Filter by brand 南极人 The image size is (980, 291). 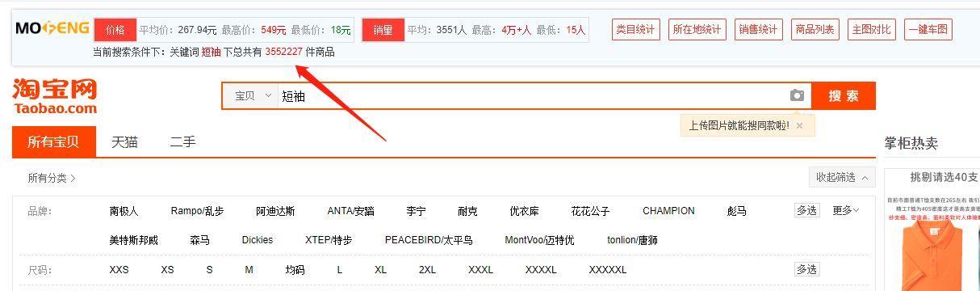pyautogui.click(x=124, y=211)
